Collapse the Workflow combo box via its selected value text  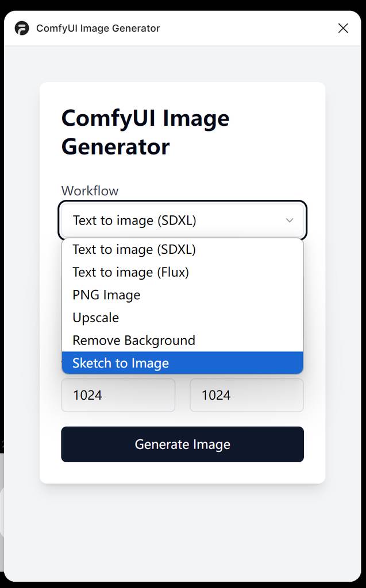(x=134, y=220)
